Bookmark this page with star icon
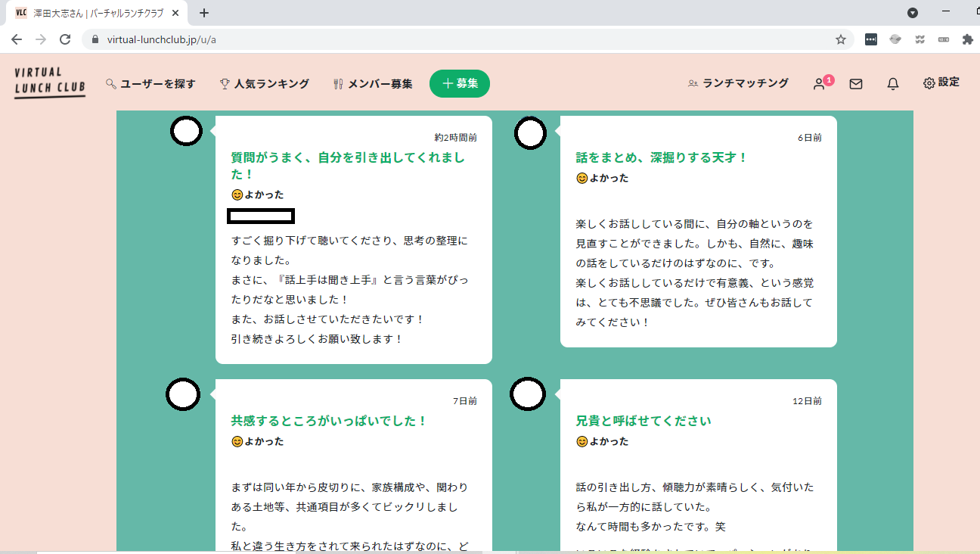The image size is (980, 554). click(840, 39)
